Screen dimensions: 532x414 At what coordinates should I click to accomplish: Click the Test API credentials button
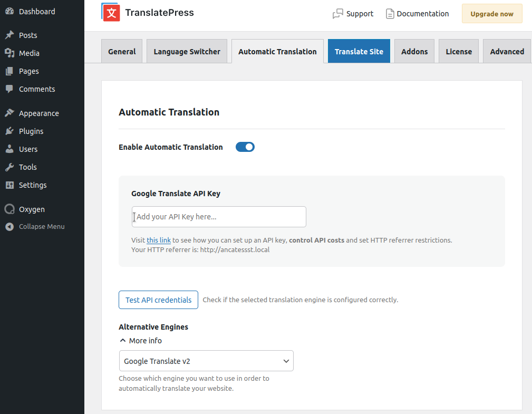(x=158, y=300)
